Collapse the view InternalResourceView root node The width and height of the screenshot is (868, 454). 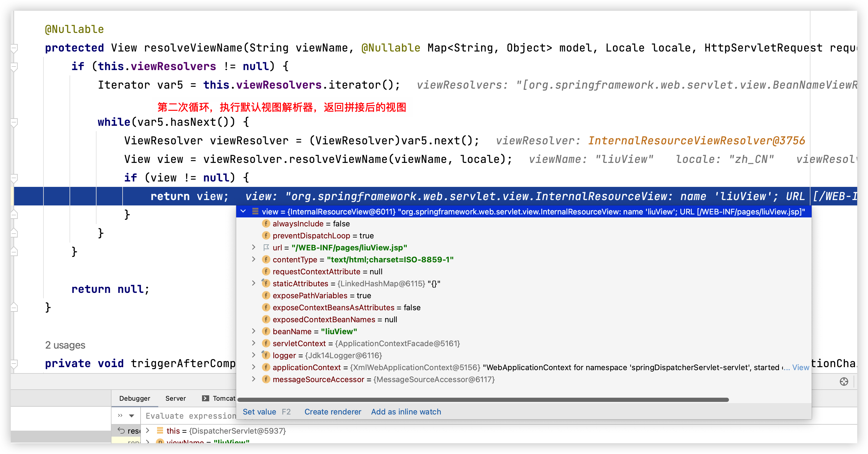pyautogui.click(x=243, y=211)
